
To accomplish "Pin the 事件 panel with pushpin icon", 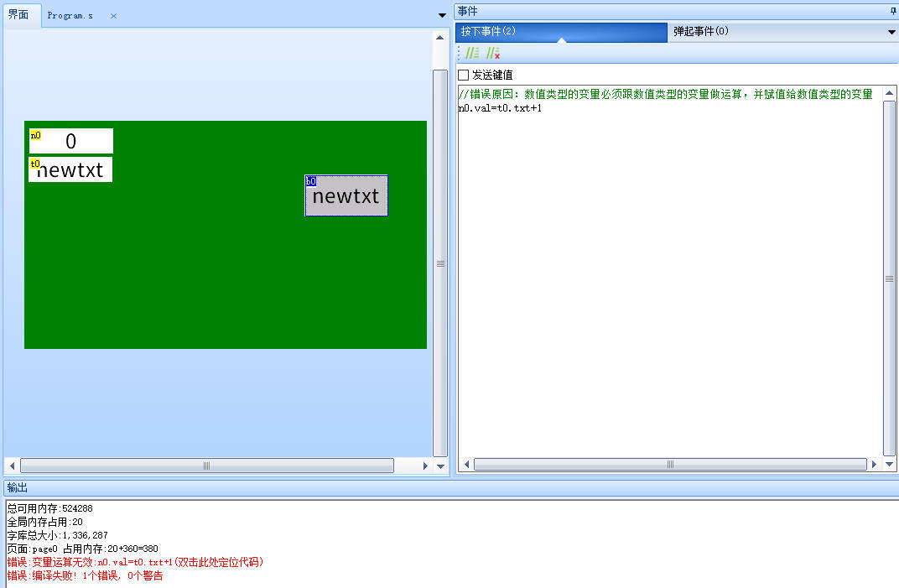I will (x=891, y=11).
